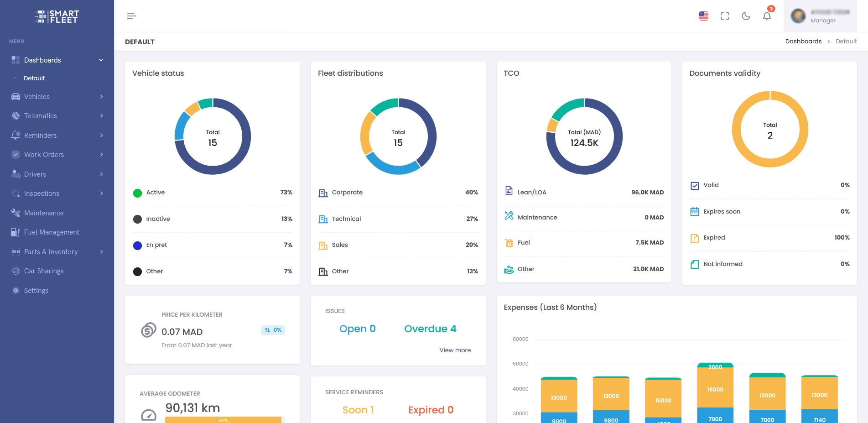Click the hamburger menu collapse icon

click(x=131, y=16)
